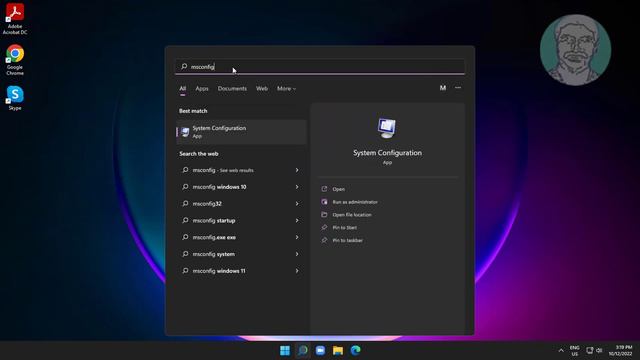This screenshot has height=360, width=640.
Task: Select 'msconfig.exe exe' web suggestion
Action: [x=241, y=237]
